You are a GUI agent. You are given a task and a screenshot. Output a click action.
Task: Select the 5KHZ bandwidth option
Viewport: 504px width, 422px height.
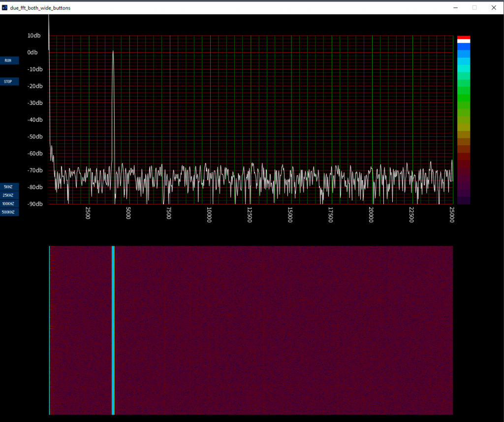pos(9,187)
